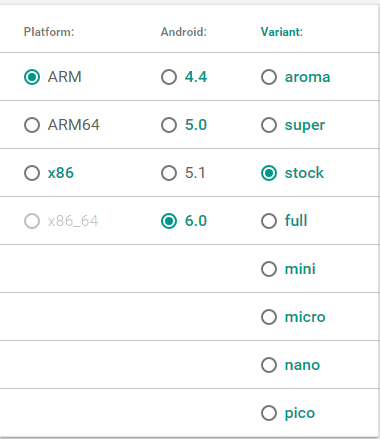Select the x86 platform option

[32, 173]
